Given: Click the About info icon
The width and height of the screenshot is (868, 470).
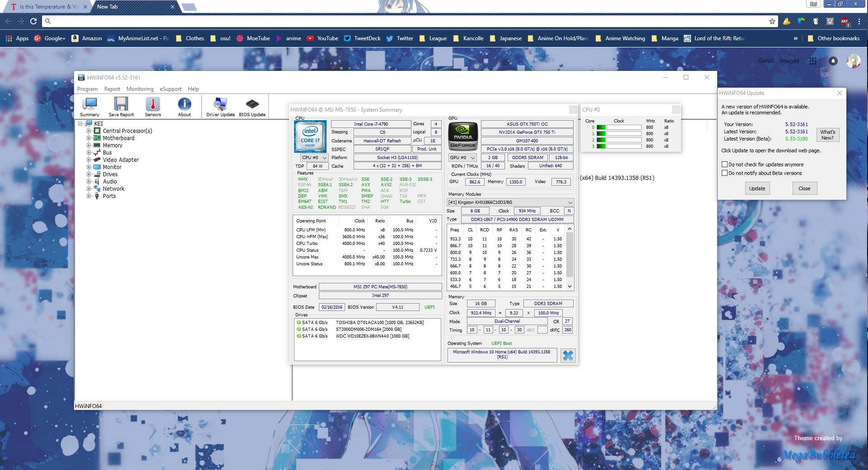Looking at the screenshot, I should point(184,107).
